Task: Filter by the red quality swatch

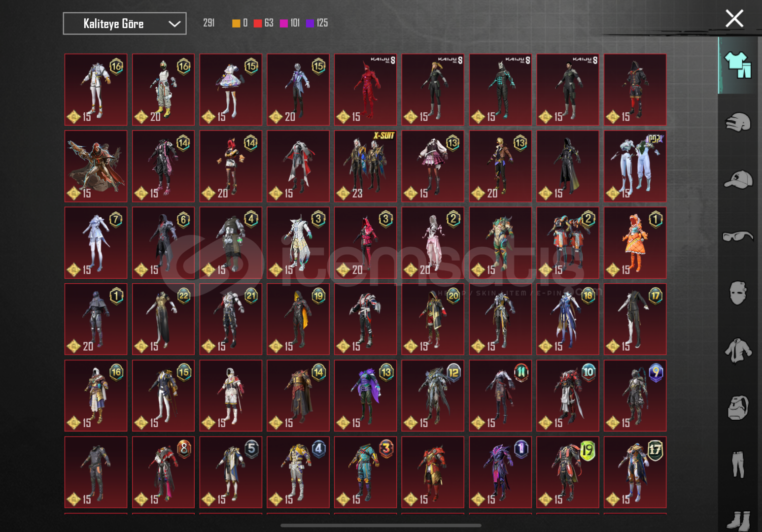Action: (x=258, y=23)
